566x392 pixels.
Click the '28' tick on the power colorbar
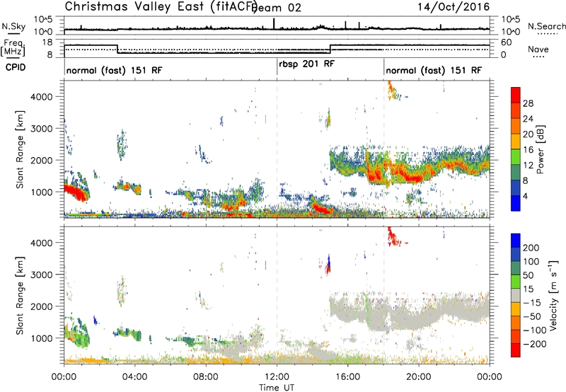point(528,103)
